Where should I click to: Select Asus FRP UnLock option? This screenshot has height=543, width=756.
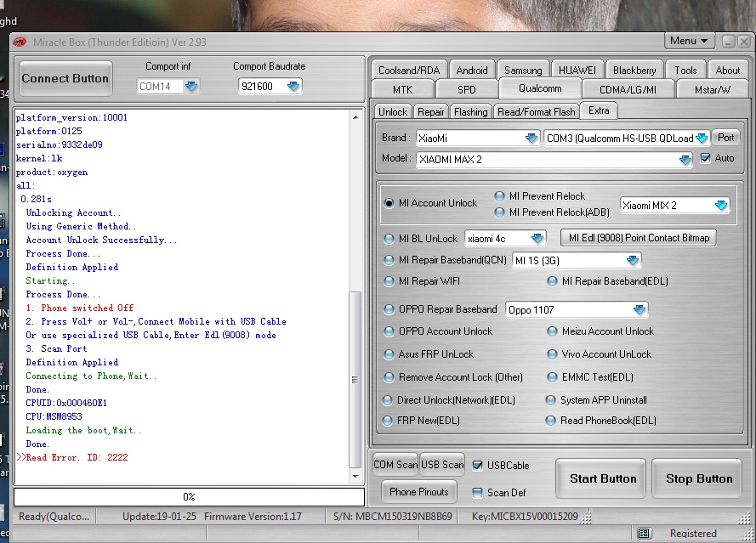389,354
